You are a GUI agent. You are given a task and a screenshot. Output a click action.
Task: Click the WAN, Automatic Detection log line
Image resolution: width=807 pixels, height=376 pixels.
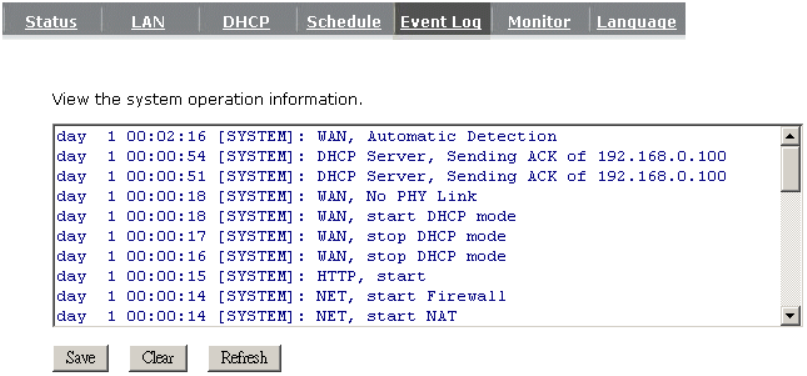pos(307,136)
